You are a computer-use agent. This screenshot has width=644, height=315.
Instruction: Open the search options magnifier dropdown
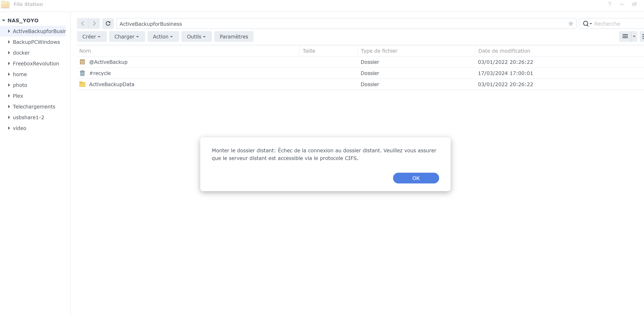point(587,24)
